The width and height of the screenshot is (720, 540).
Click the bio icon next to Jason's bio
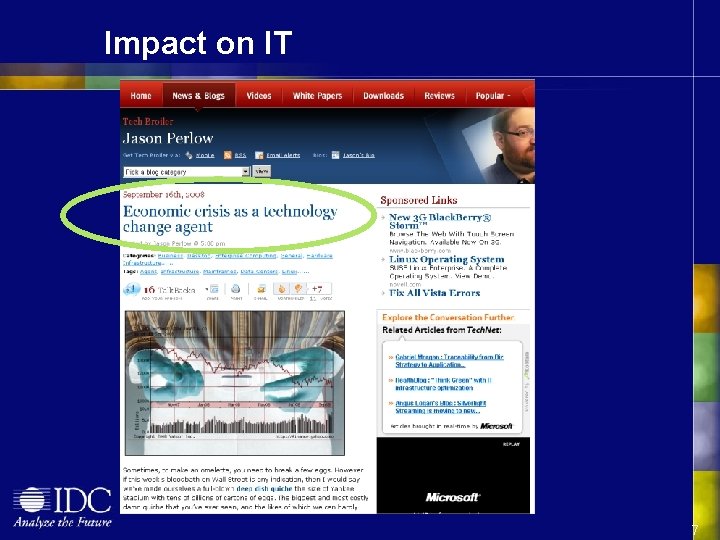point(335,155)
